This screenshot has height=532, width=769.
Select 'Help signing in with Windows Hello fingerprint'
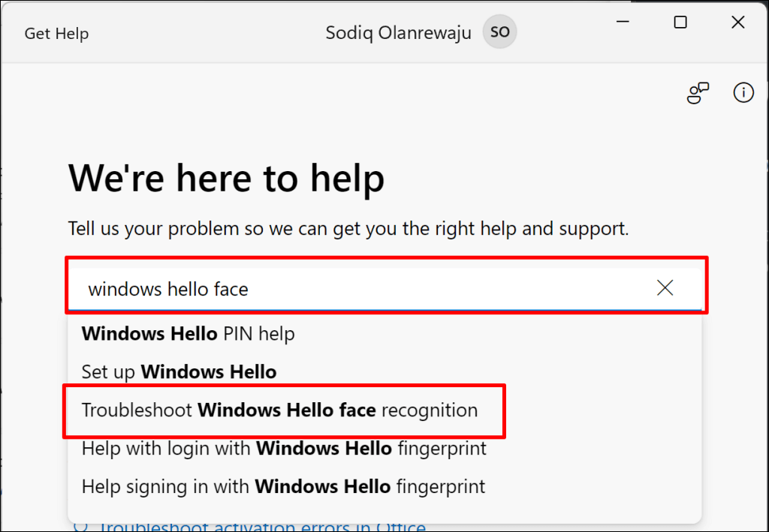click(283, 486)
